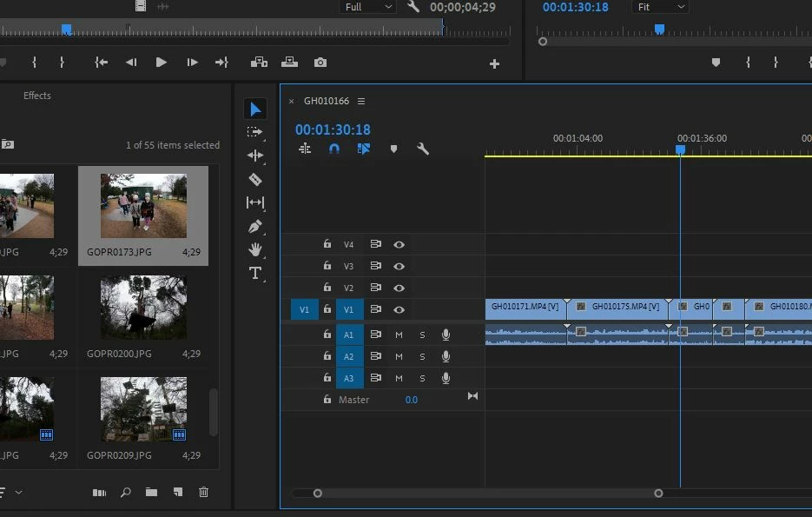Toggle track lock on V3
812x517 pixels.
tap(327, 266)
